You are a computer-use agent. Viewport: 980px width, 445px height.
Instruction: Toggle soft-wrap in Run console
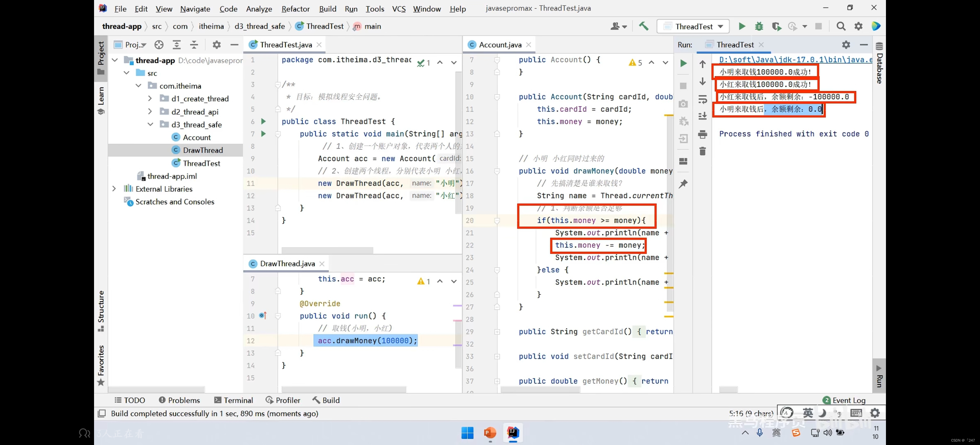point(703,99)
